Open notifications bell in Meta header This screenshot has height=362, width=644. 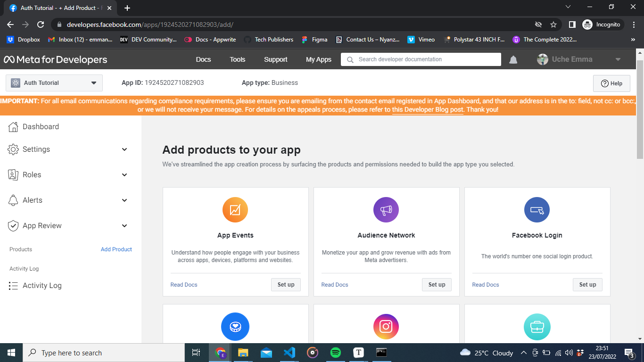tap(513, 59)
